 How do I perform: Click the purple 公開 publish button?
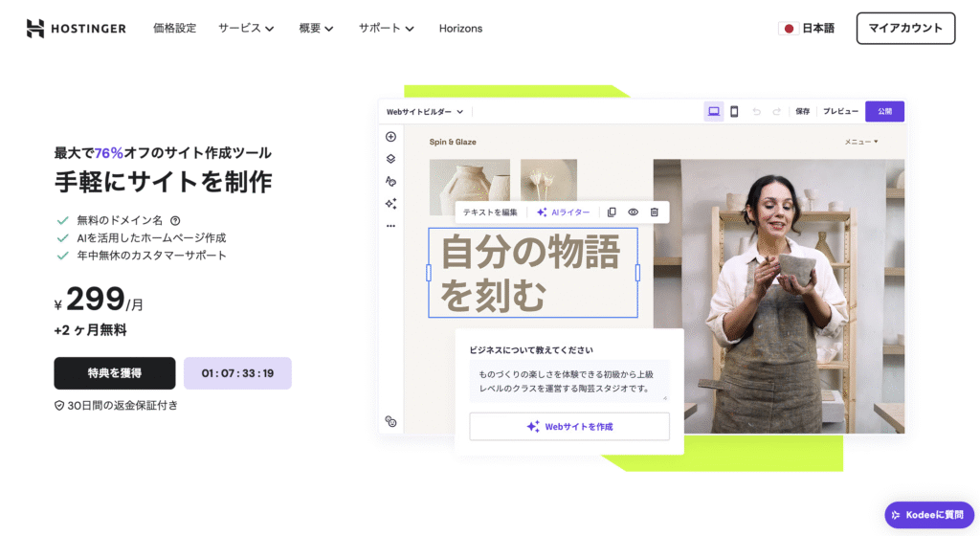(884, 112)
